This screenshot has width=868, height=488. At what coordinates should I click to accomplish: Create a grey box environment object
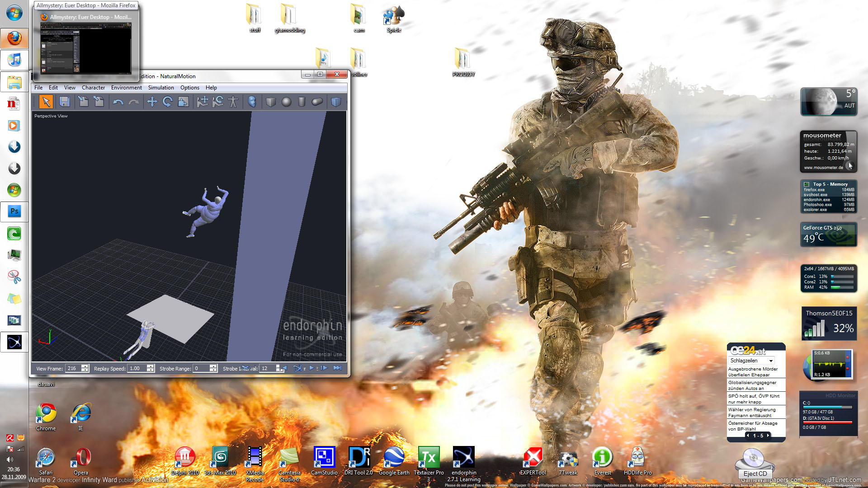click(x=271, y=102)
